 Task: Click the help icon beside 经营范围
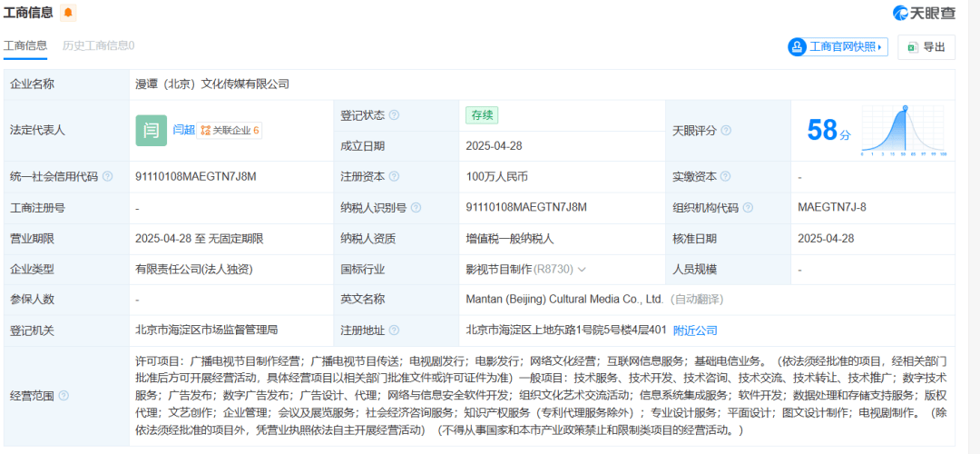point(64,396)
